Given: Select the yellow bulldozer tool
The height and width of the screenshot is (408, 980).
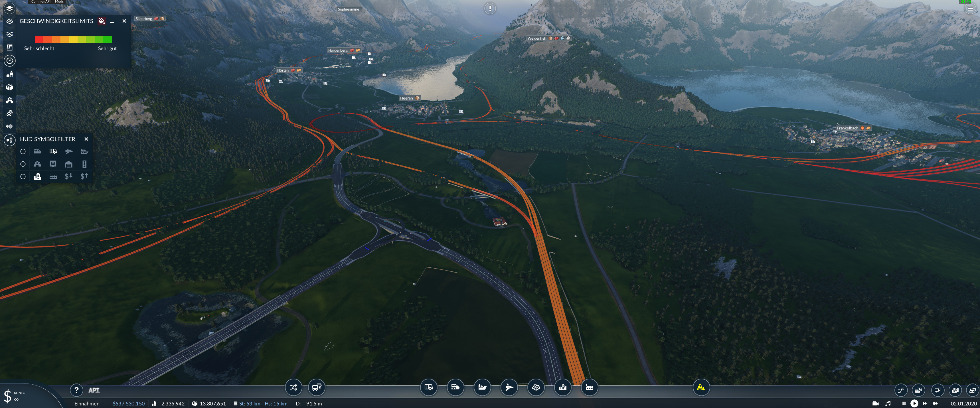Looking at the screenshot, I should click(x=701, y=387).
